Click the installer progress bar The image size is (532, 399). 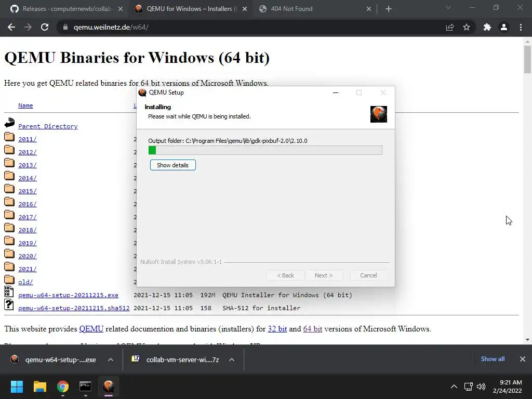[x=265, y=150]
